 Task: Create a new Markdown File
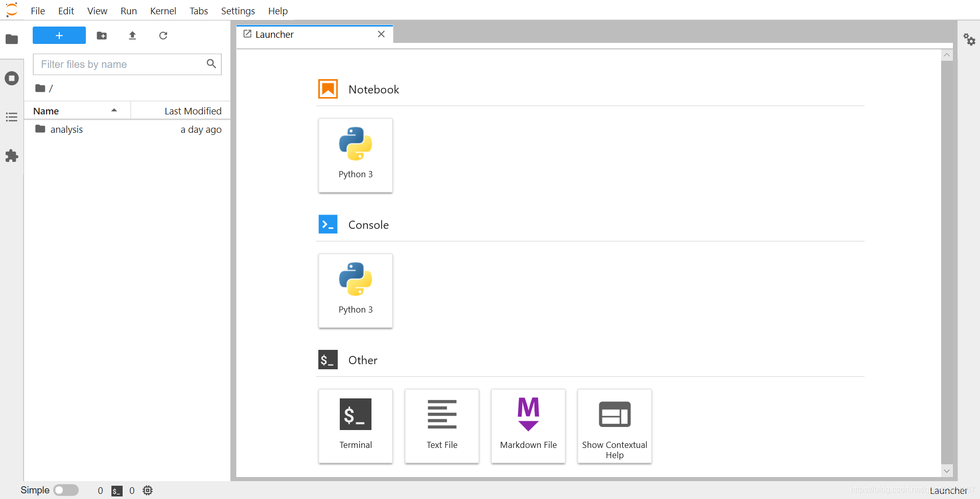click(528, 426)
